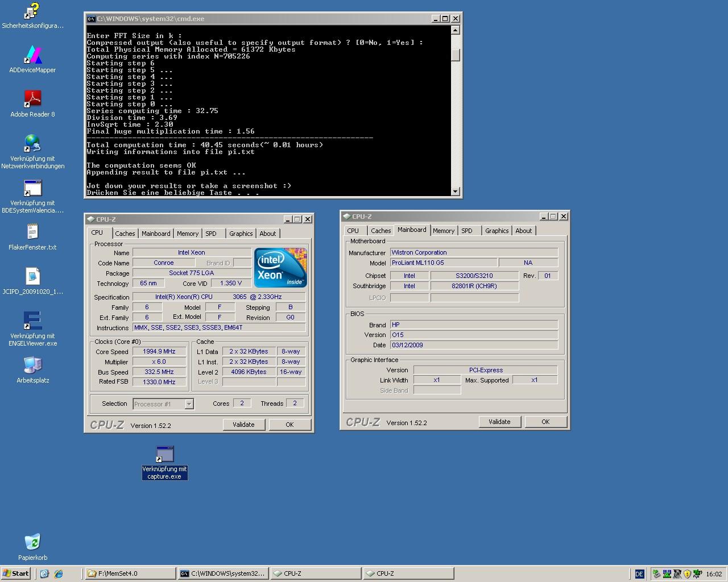Click first system tray icon
Screen dimensions: 728x582
[x=656, y=574]
